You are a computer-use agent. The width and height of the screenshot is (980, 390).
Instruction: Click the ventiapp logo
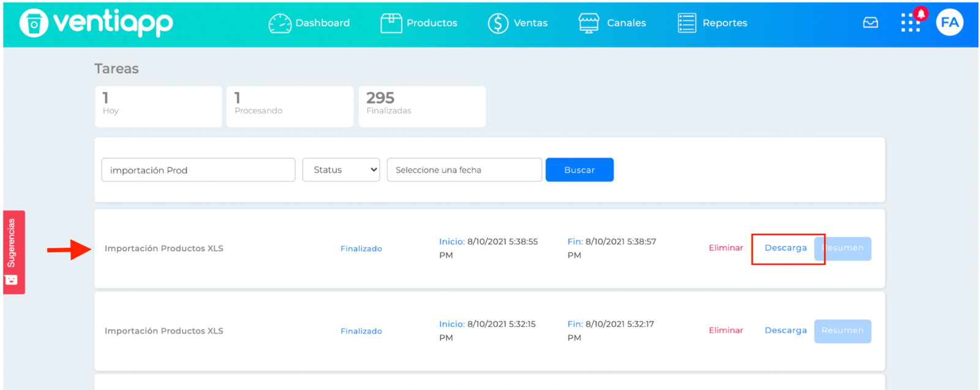point(96,23)
